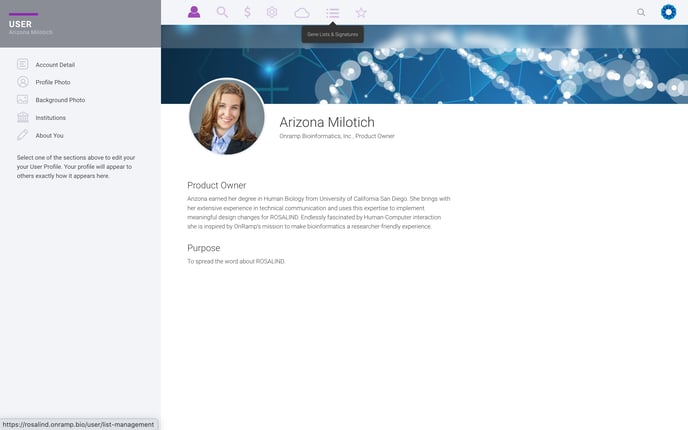Click the gray search icon at top right
688x430 pixels.
pos(641,12)
